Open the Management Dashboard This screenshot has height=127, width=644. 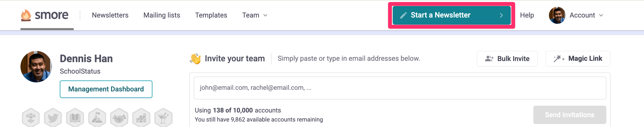106,89
